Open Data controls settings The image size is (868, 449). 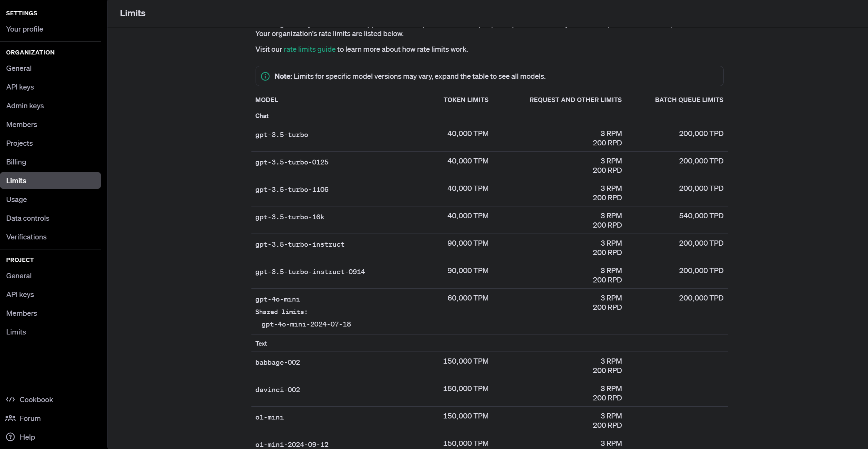[x=28, y=218]
